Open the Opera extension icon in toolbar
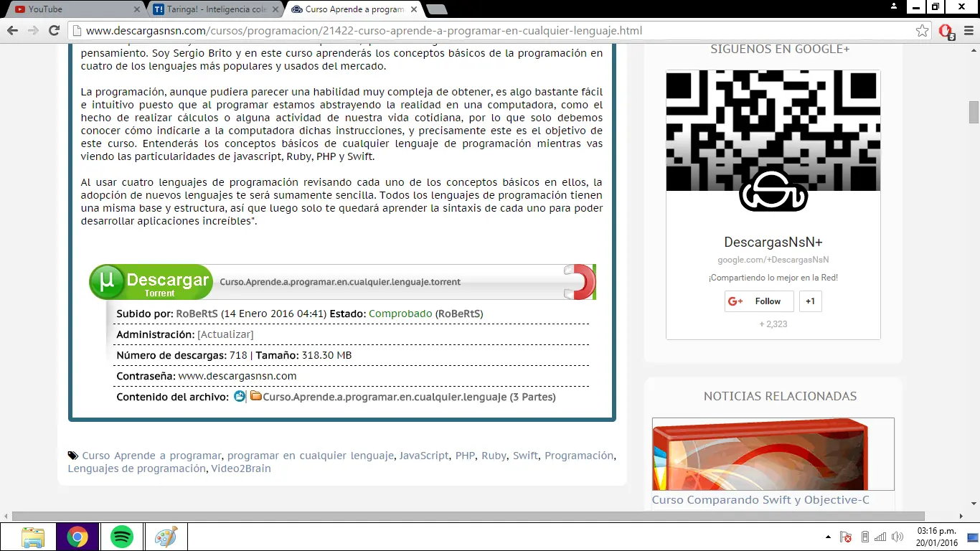 click(x=947, y=32)
